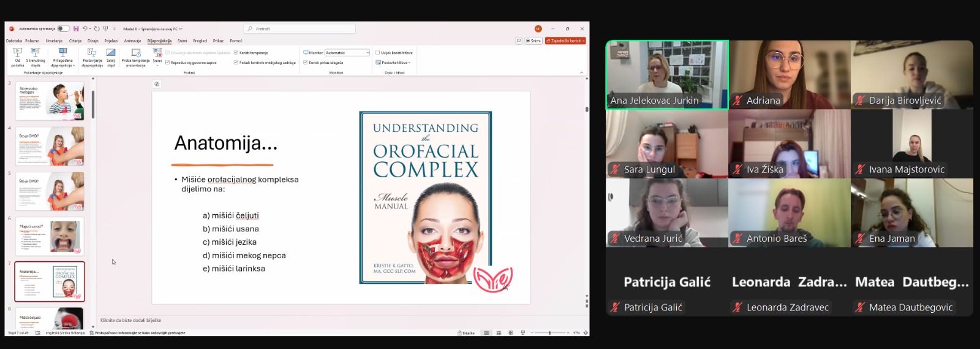Open the comments speech bubble icon
Viewport: 980px width, 349px height.
click(x=519, y=41)
